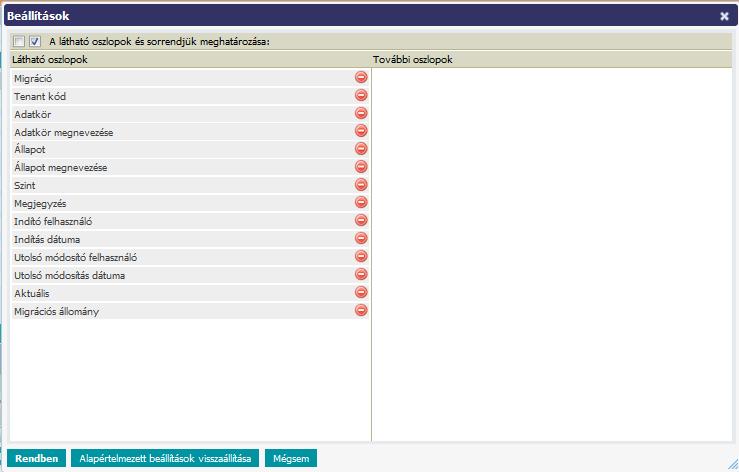Select the Migrációs állomány row text

pos(57,312)
